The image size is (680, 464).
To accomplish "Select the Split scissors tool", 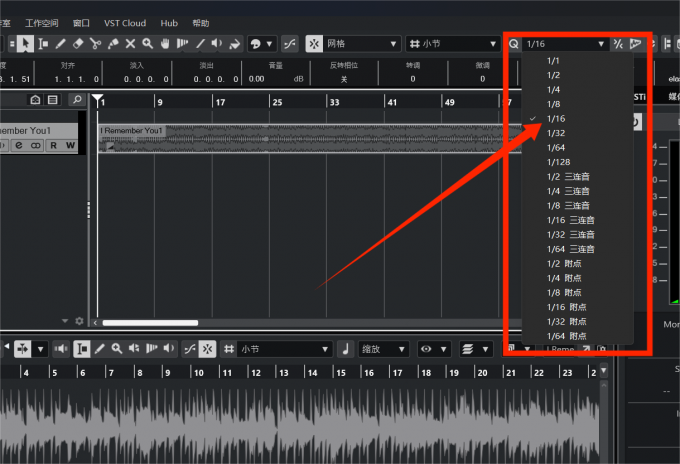I will 95,44.
